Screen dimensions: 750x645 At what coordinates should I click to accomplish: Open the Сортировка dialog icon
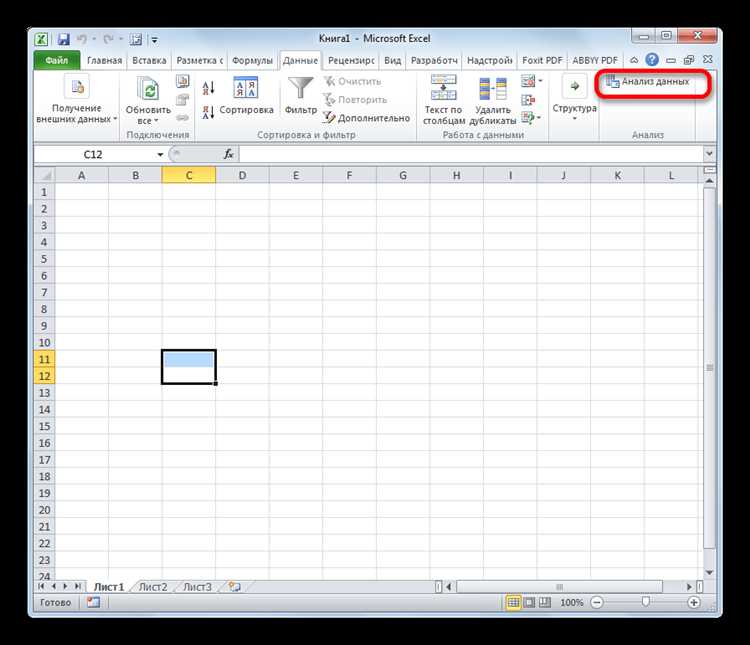[245, 88]
